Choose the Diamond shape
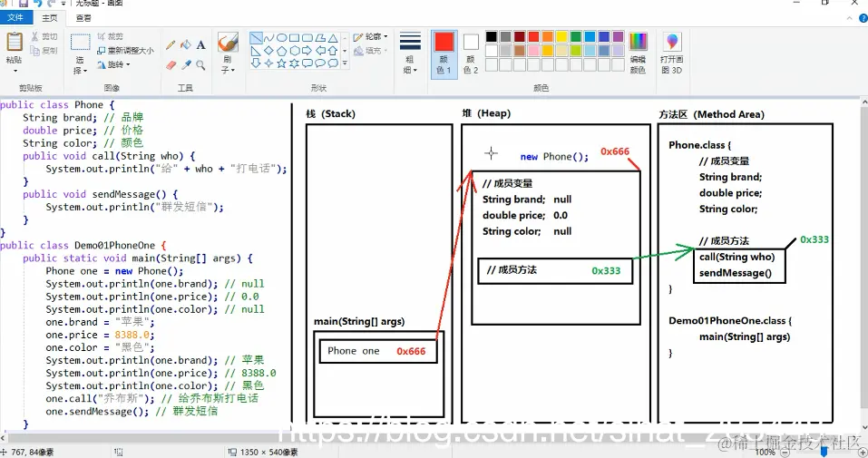 (269, 51)
